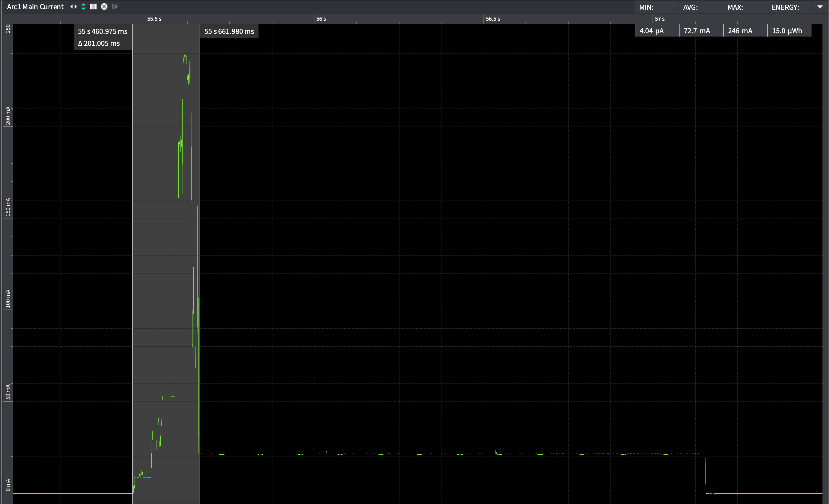Click the circled X clear icon
Screen dimensions: 829x504
click(104, 7)
